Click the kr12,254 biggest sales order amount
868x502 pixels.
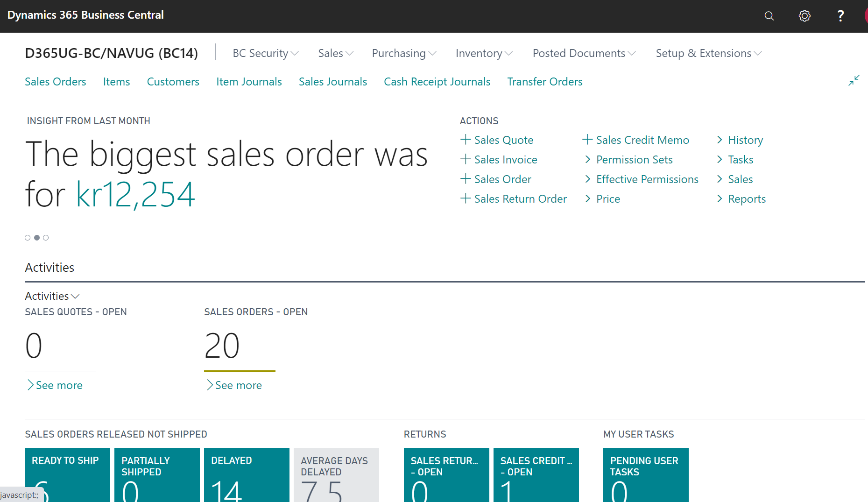tap(135, 194)
